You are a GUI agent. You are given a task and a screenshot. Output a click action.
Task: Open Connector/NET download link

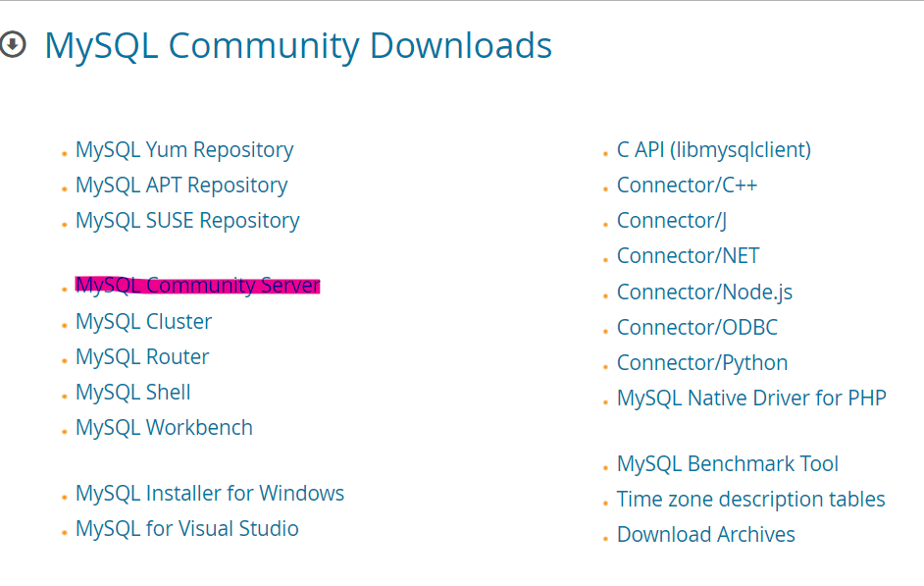[x=688, y=256]
